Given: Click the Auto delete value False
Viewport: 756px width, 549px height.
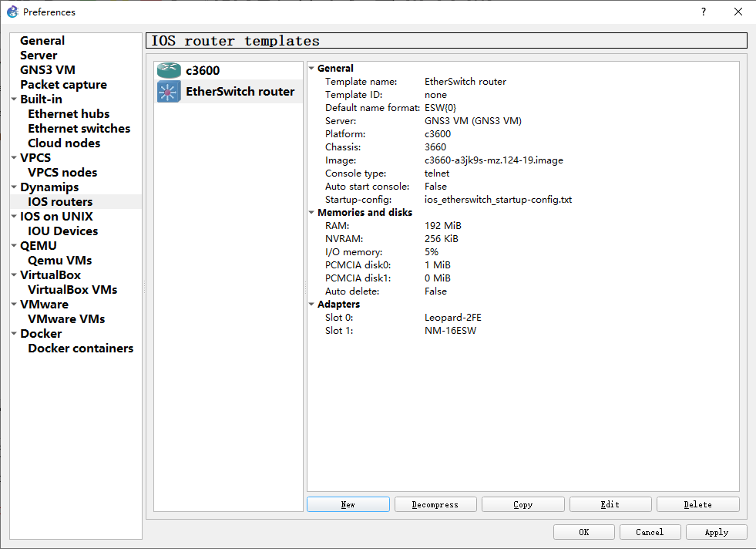Looking at the screenshot, I should [435, 291].
